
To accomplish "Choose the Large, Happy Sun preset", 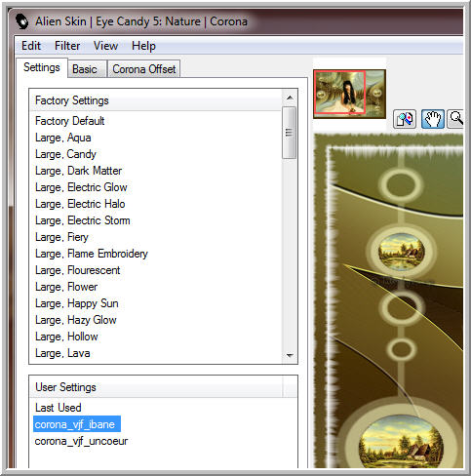I will tap(77, 303).
